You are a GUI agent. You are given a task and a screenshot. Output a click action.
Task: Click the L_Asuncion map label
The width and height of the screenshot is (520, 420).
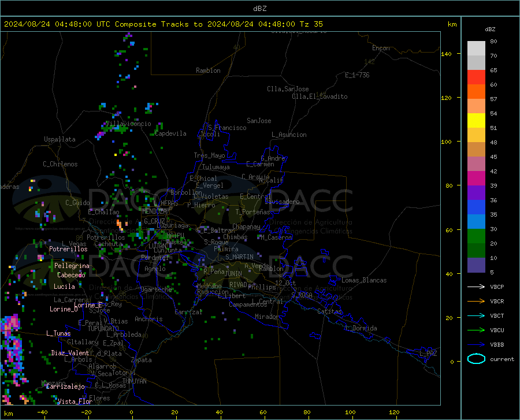[x=289, y=135]
